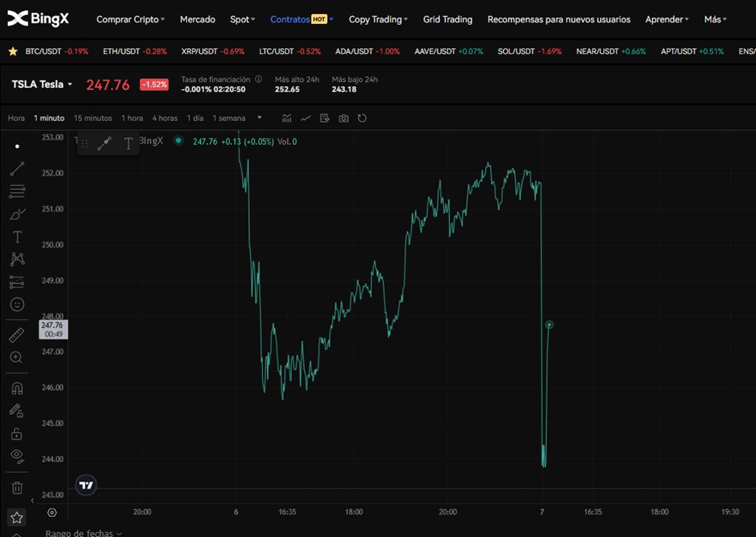Click the favorites star in ticker bar
This screenshot has height=537, width=756.
(x=13, y=51)
